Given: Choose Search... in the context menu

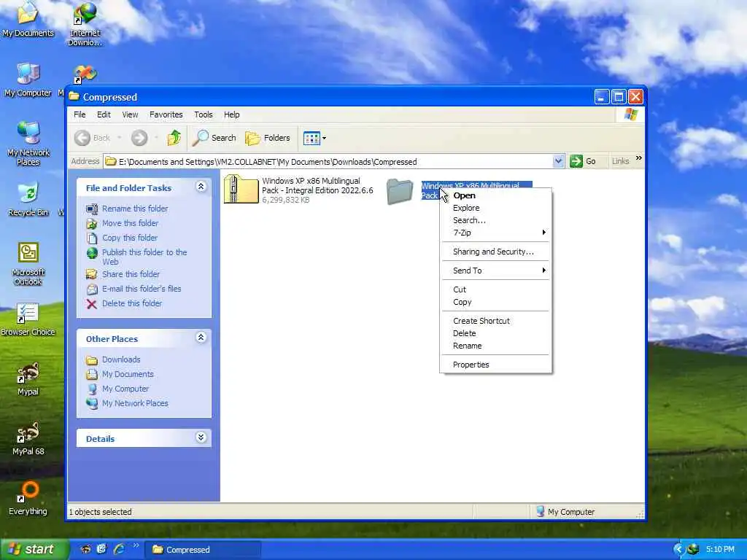Looking at the screenshot, I should pos(495,220).
